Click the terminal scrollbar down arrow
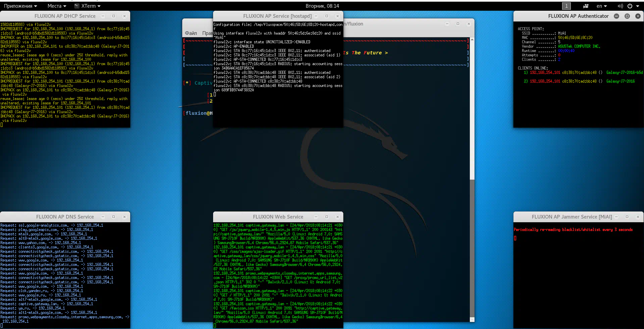 (x=472, y=320)
